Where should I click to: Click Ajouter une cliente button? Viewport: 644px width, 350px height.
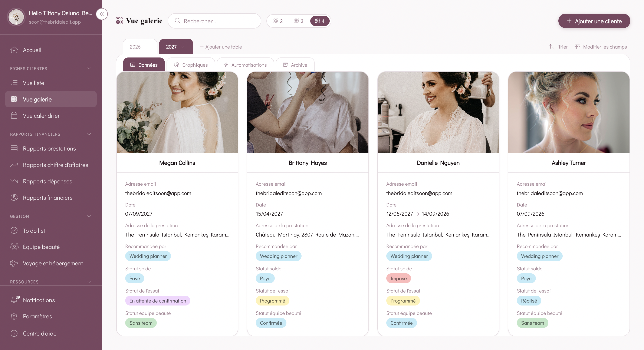tap(594, 21)
